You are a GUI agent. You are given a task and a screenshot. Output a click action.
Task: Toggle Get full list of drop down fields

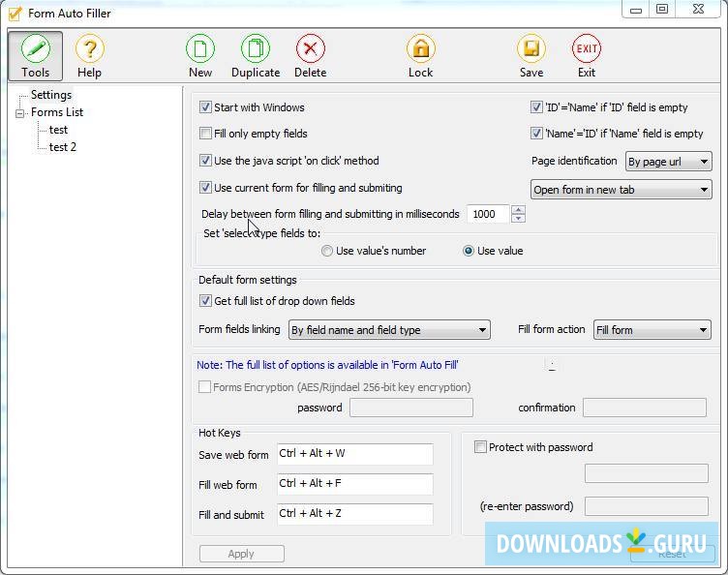pyautogui.click(x=205, y=301)
